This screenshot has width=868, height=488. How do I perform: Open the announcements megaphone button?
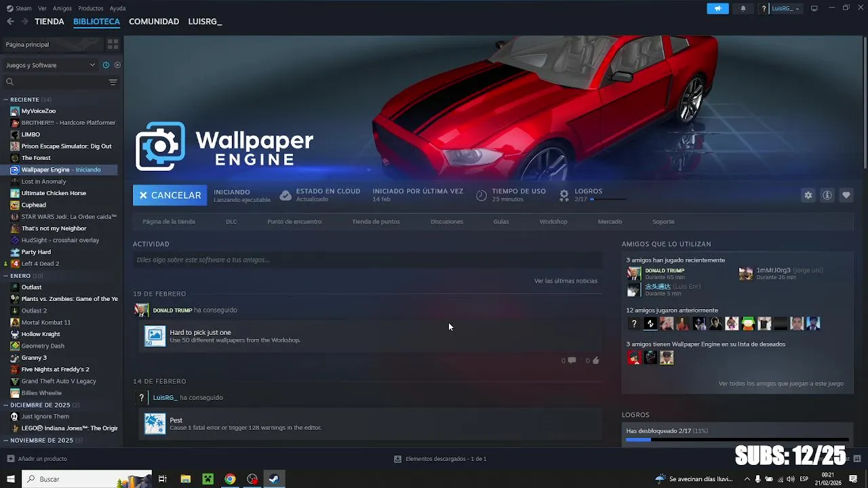tap(717, 8)
